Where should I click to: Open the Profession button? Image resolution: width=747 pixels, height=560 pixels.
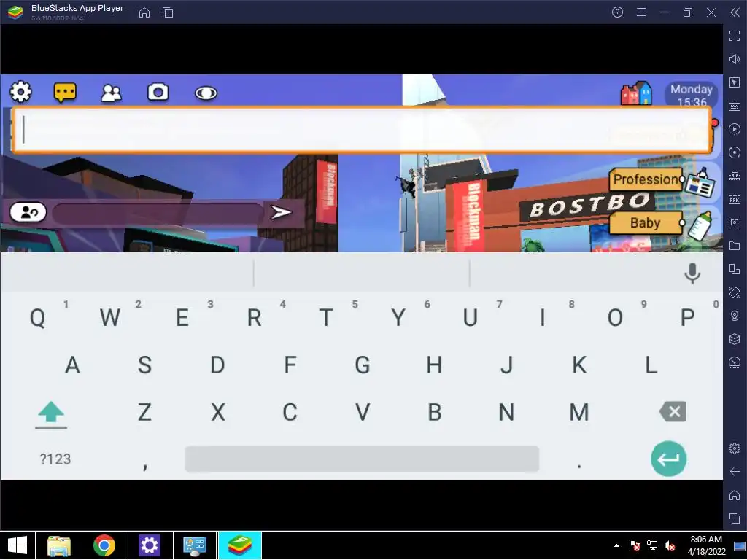[646, 179]
